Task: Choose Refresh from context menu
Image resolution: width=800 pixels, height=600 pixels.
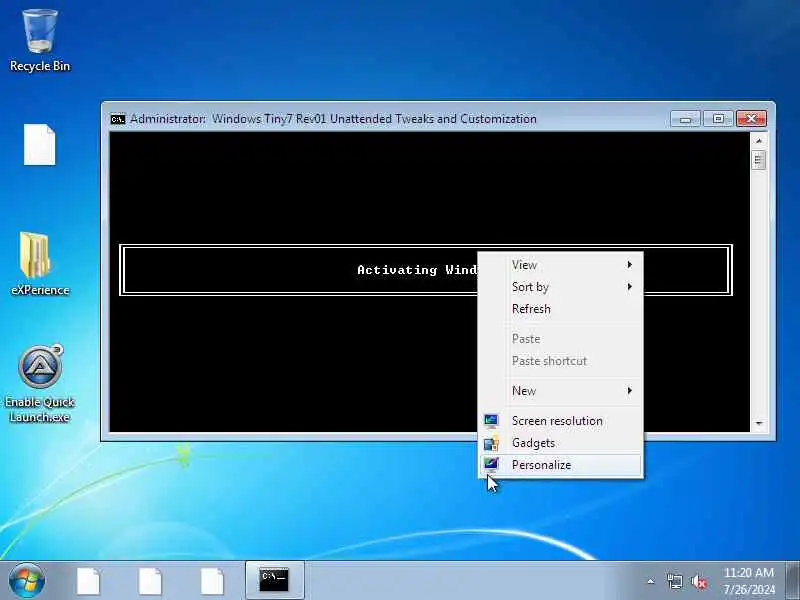Action: click(560, 309)
